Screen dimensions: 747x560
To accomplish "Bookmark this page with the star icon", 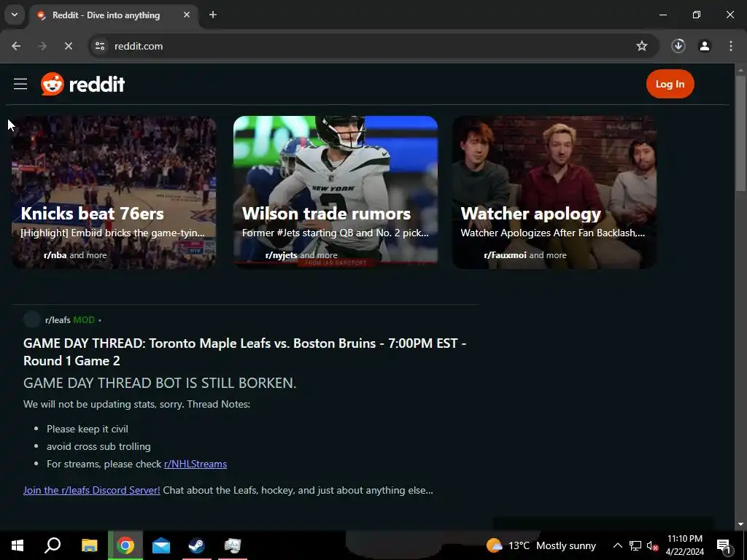I will 642,46.
